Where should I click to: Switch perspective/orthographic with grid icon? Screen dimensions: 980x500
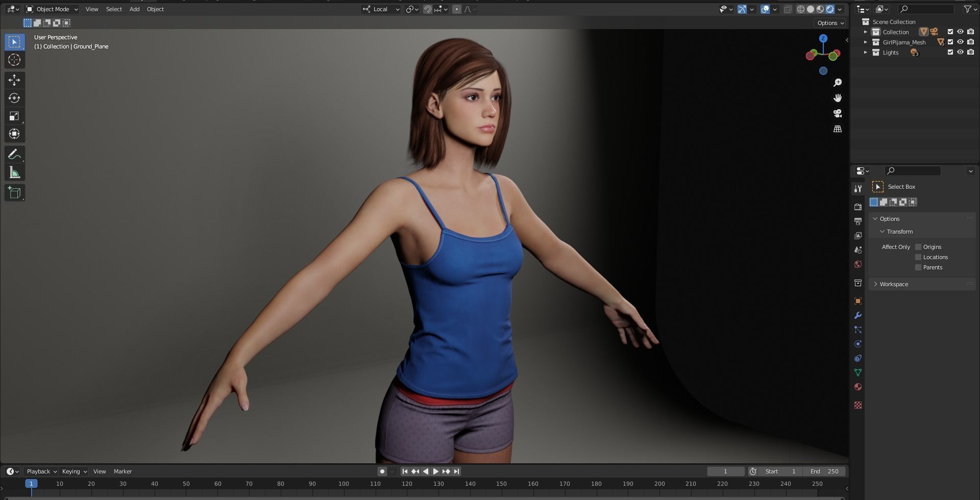pos(838,129)
